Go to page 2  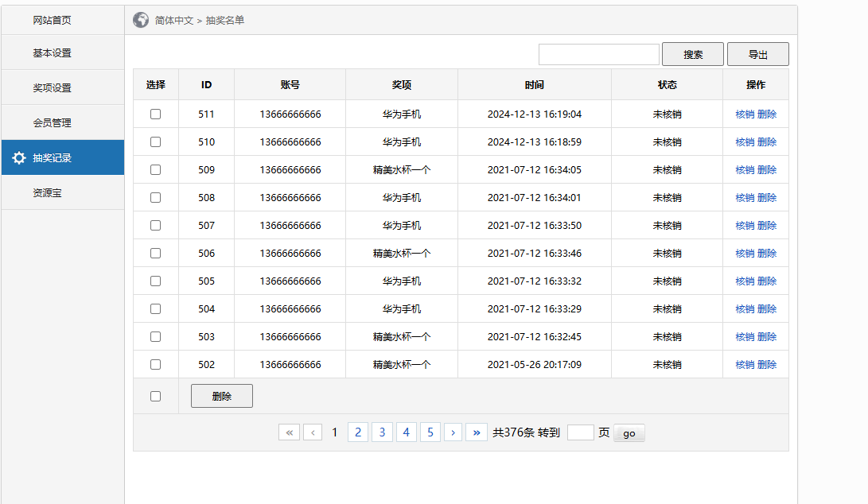(358, 432)
